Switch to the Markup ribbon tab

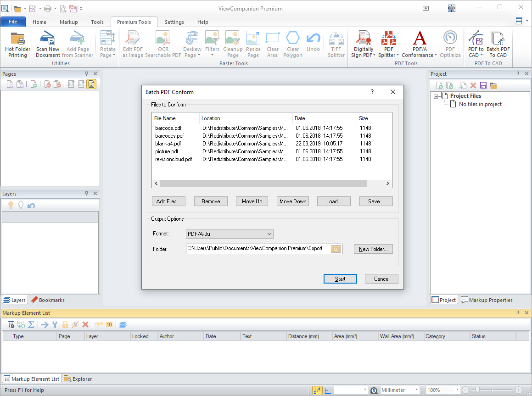[68, 22]
